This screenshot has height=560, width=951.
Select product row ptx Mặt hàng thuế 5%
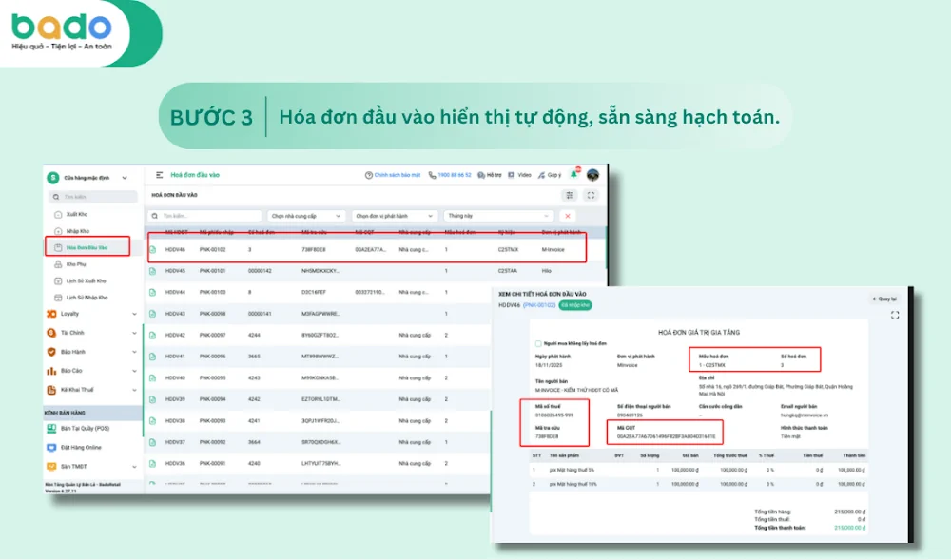697,470
